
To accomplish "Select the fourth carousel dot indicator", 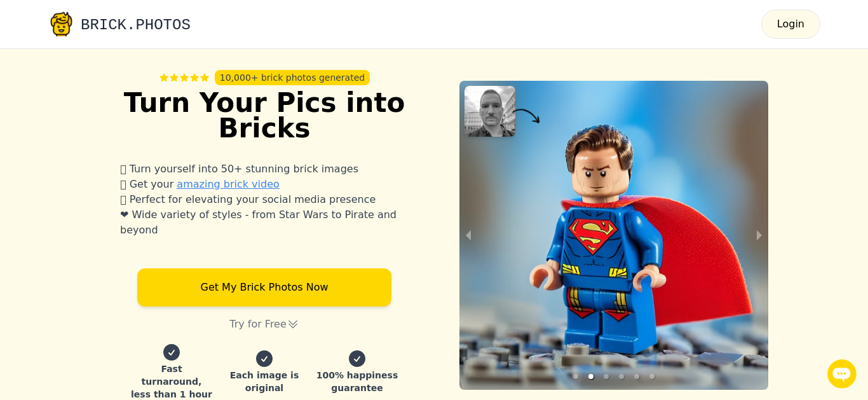I will pyautogui.click(x=621, y=376).
